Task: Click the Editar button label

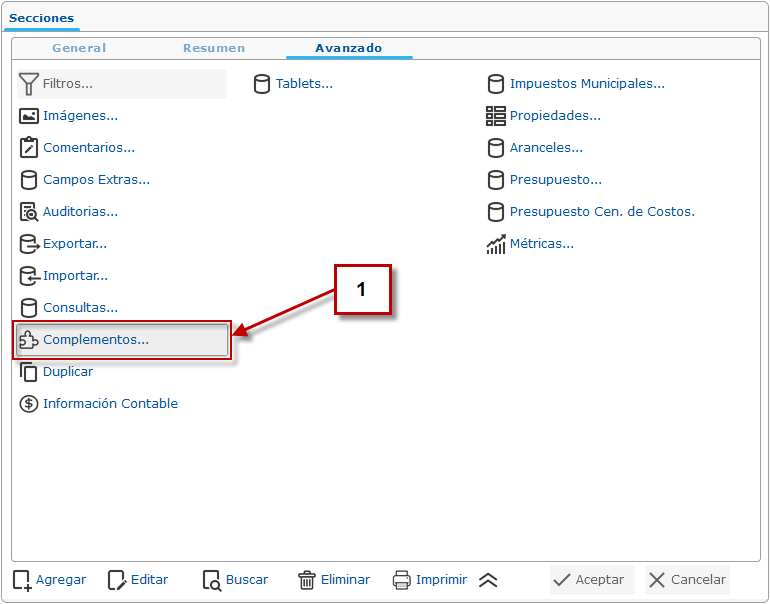Action: pos(149,580)
